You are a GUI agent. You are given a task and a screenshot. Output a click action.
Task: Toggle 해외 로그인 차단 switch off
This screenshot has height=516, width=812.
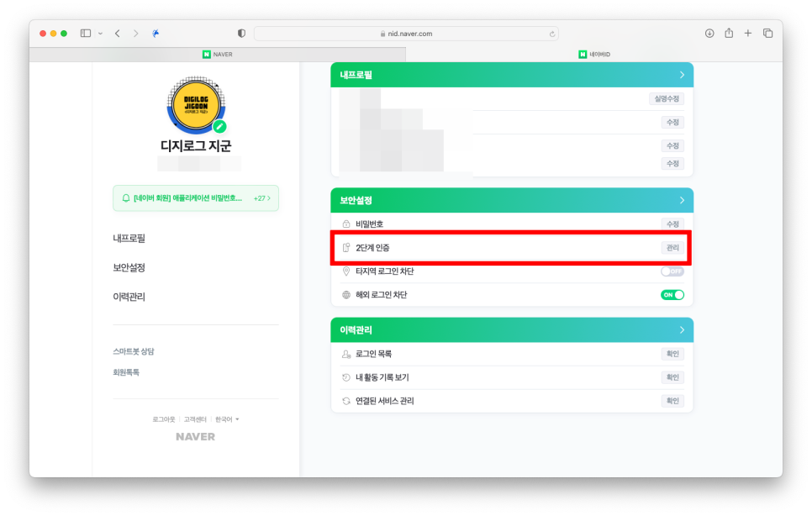[x=672, y=295]
